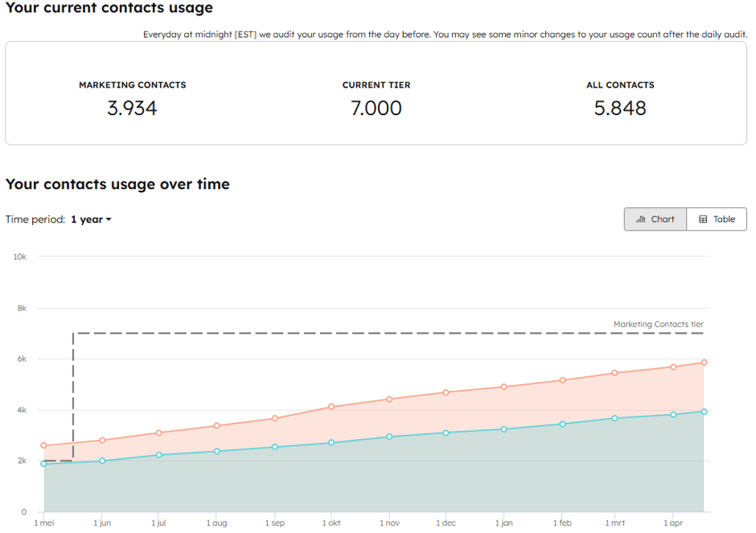This screenshot has height=533, width=756.
Task: Click the 10k y-axis label
Action: 20,257
